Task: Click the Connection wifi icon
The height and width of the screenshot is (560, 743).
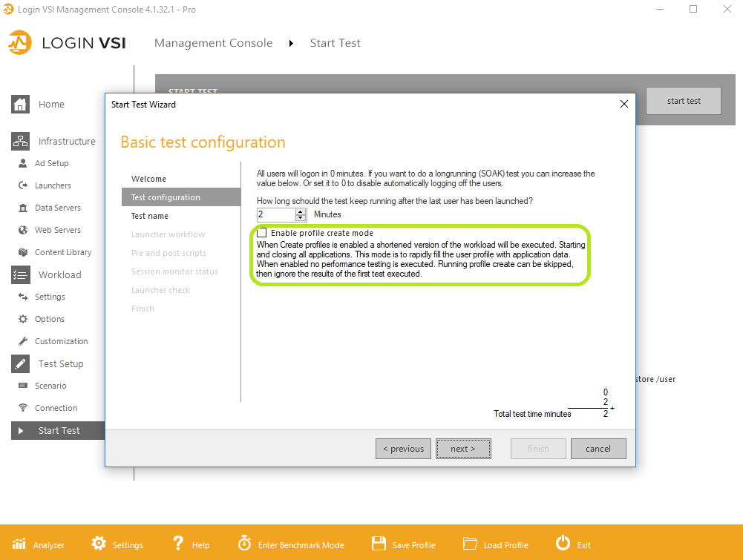Action: click(23, 408)
